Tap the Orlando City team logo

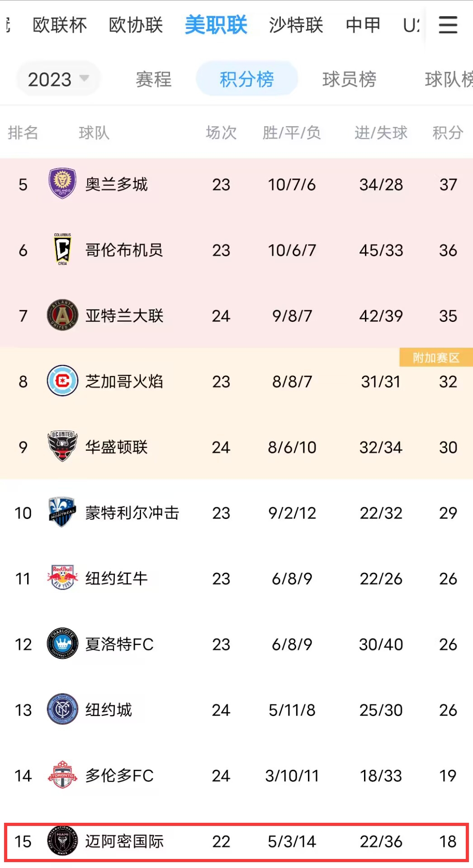pos(62,184)
